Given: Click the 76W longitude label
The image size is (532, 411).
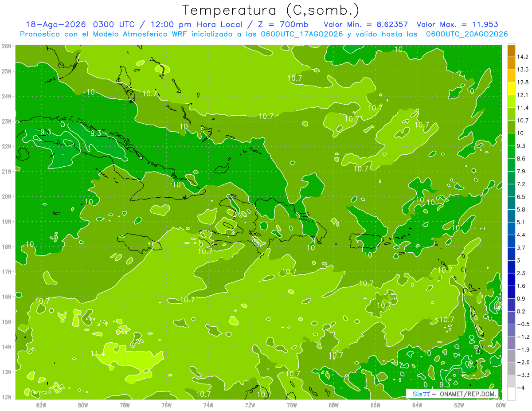Looking at the screenshot, I should 166,405.
